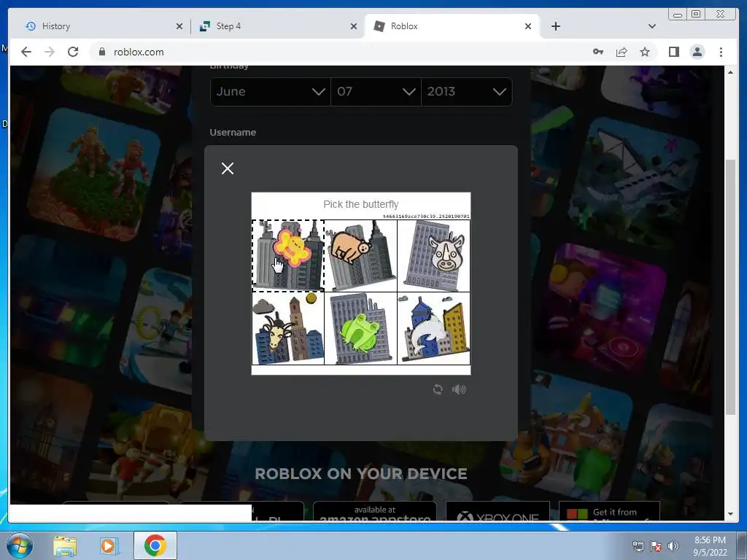Close the Step 4 tab
Image resolution: width=747 pixels, height=560 pixels.
click(x=354, y=26)
